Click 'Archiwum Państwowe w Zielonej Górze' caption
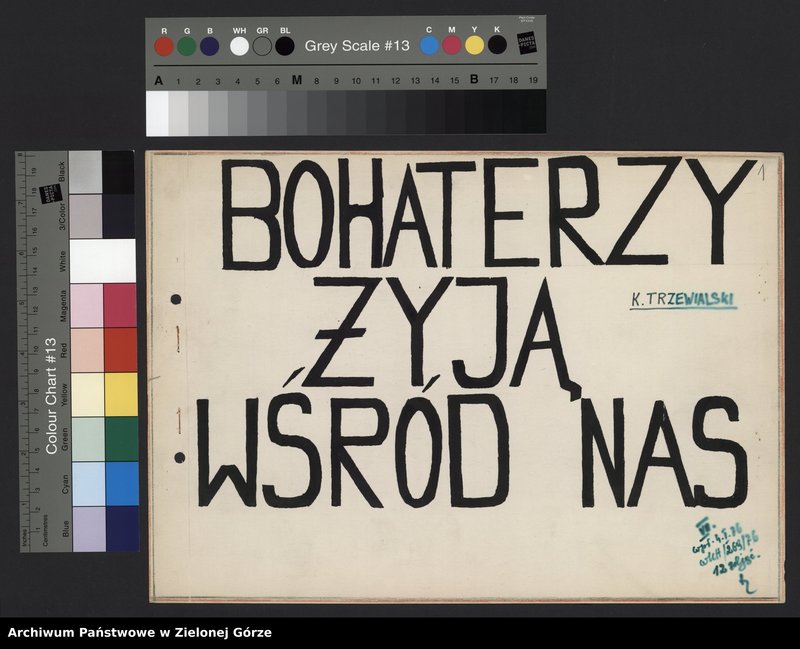The width and height of the screenshot is (800, 649). (140, 633)
